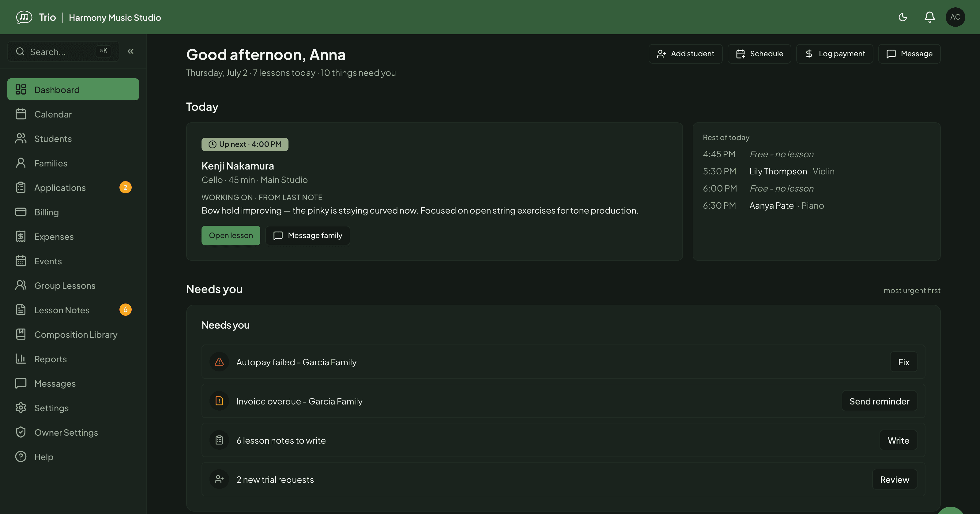The width and height of the screenshot is (980, 514).
Task: Click most urgent first sort label
Action: (911, 290)
